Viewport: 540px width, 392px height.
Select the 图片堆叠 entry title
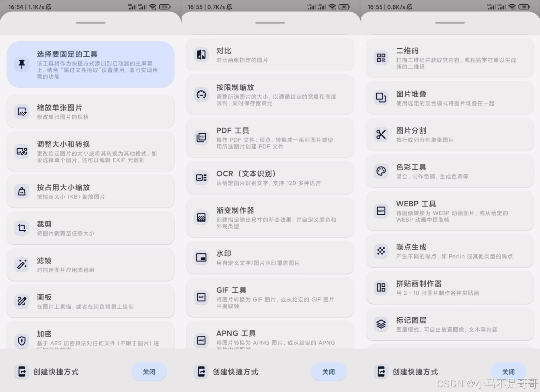click(x=411, y=94)
